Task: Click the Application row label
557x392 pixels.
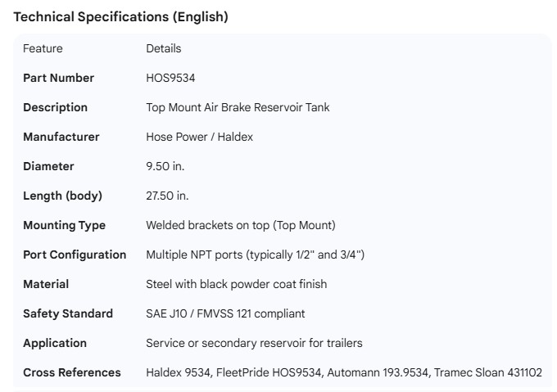Action: pos(54,343)
